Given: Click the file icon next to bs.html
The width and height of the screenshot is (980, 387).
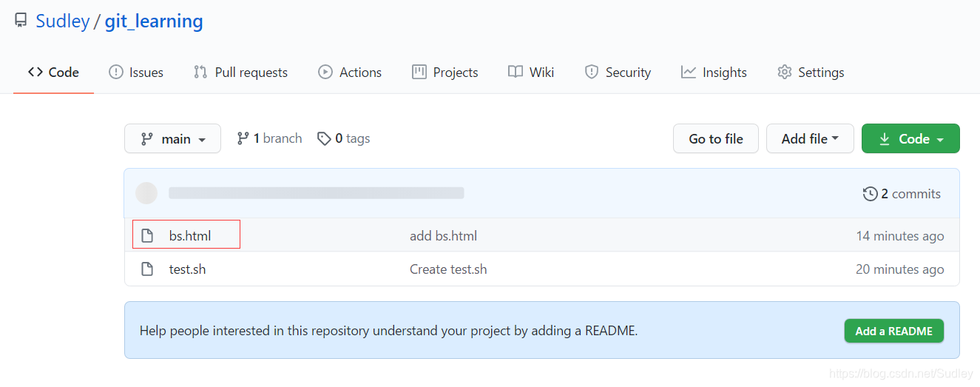Looking at the screenshot, I should coord(147,236).
